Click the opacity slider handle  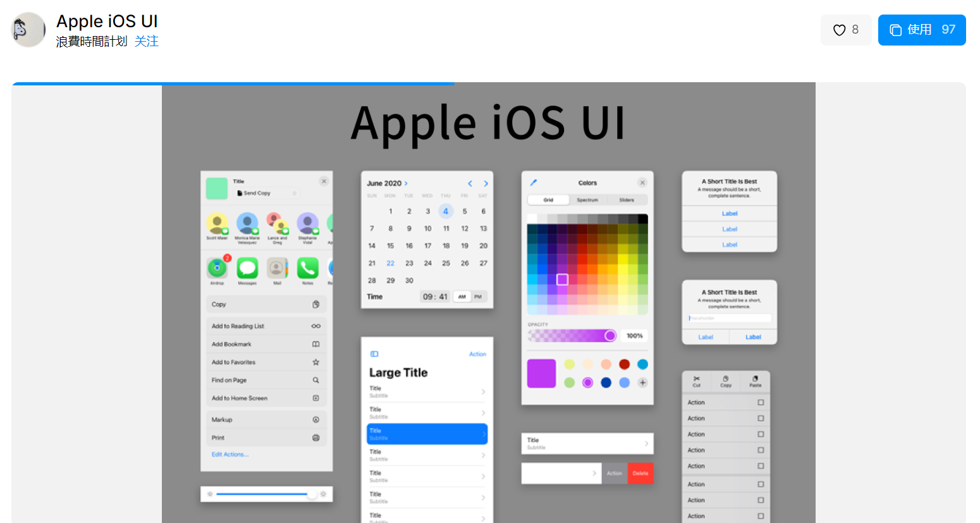click(610, 336)
